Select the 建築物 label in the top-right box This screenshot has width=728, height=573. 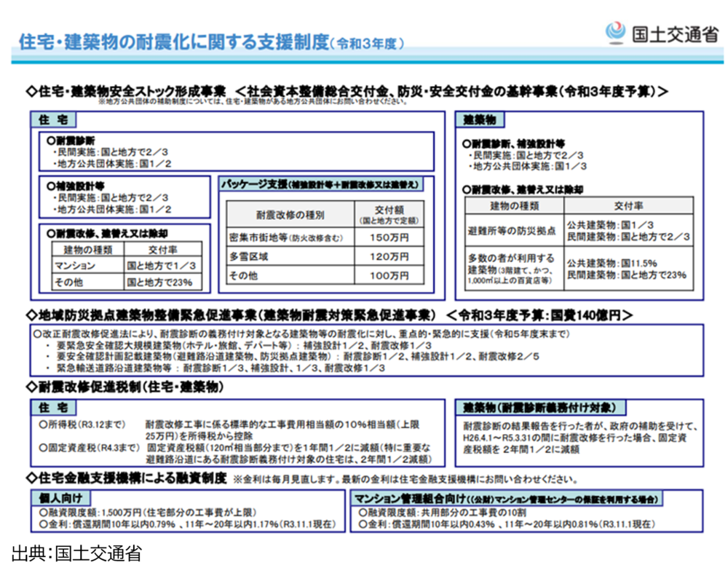[483, 119]
